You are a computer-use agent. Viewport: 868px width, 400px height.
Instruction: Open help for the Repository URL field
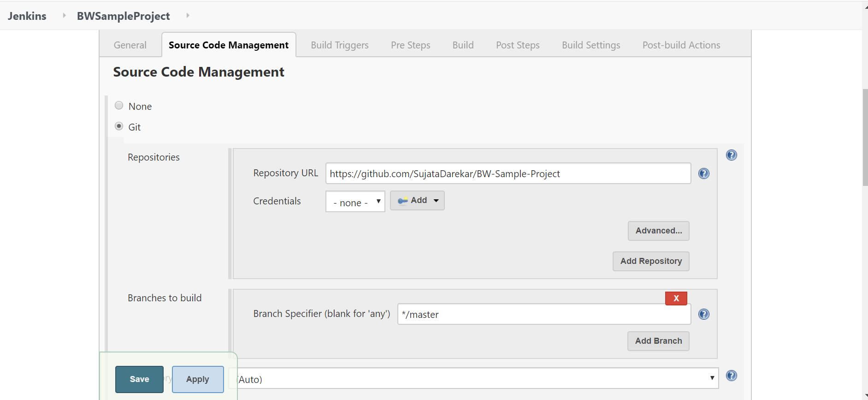point(703,173)
